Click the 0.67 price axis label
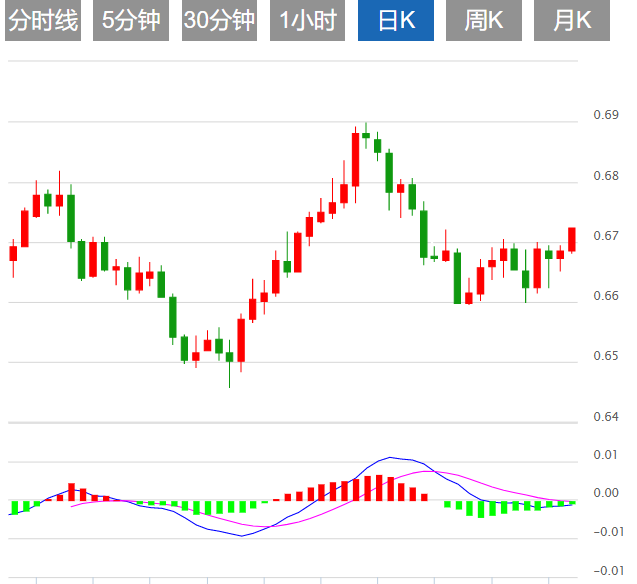Image resolution: width=637 pixels, height=584 pixels. click(606, 236)
